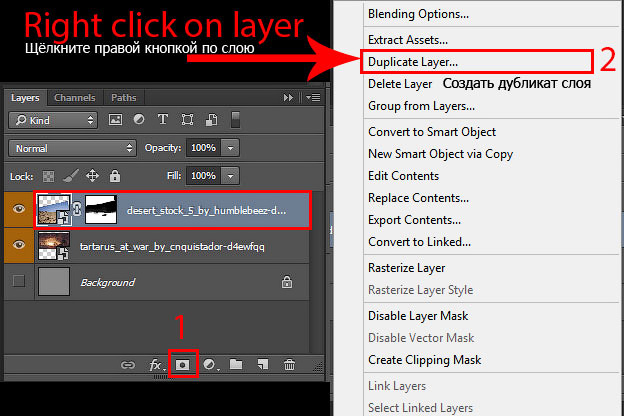Choose Extract Assets... menu entry
The height and width of the screenshot is (416, 624).
coord(408,40)
